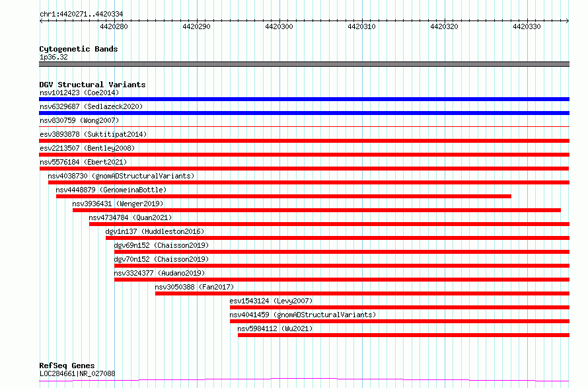The image size is (588, 388).
Task: Open nsv3324377 (Audano2019) variant label
Action: click(159, 273)
